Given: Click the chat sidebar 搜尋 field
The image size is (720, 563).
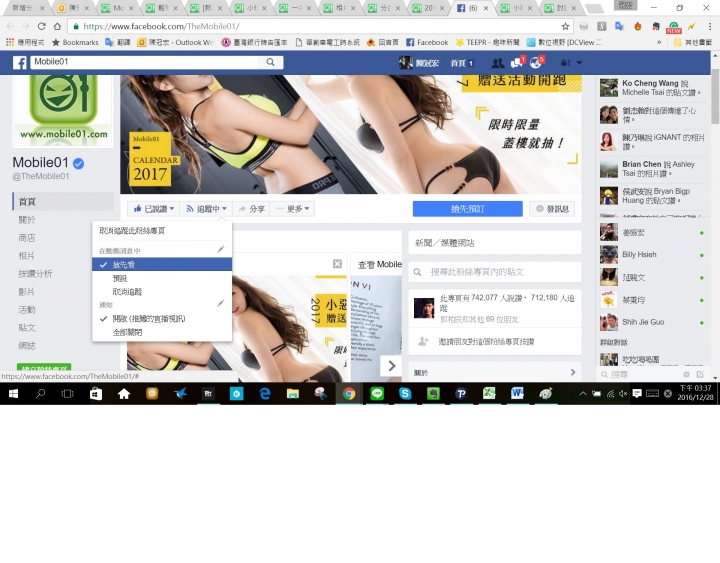Looking at the screenshot, I should pos(639,375).
